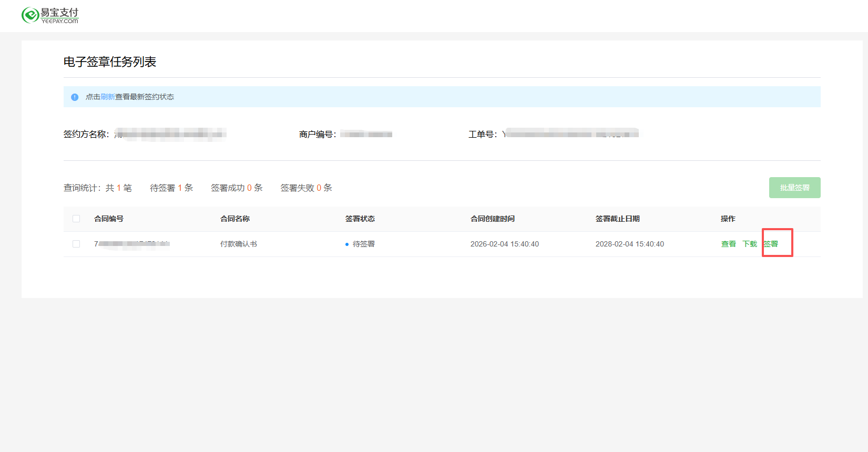868x452 pixels.
Task: Click the 合同创建时间 column header
Action: (493, 219)
